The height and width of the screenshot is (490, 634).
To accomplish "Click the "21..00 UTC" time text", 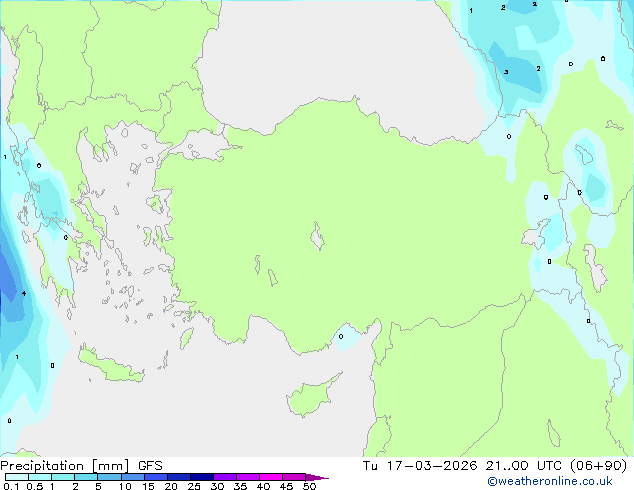I will coord(523,466).
